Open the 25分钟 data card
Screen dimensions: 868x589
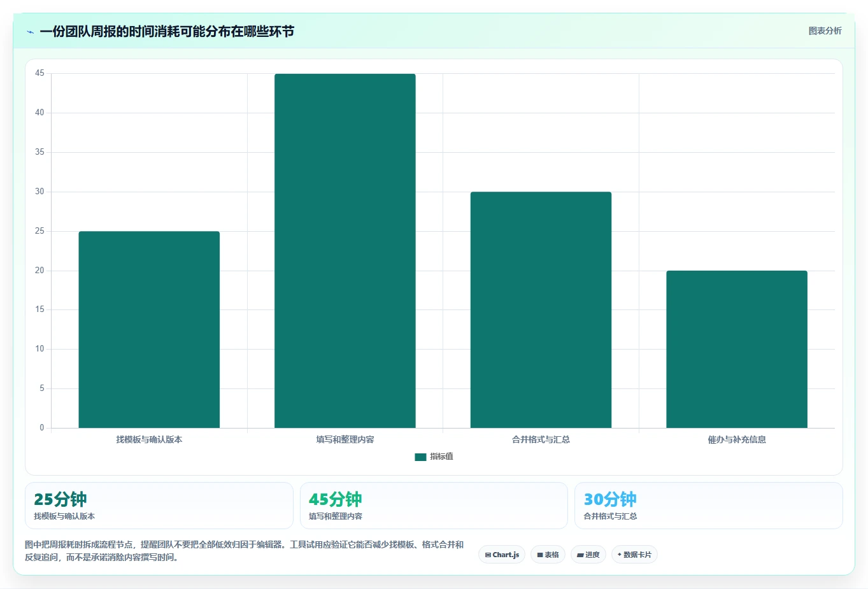(x=159, y=506)
